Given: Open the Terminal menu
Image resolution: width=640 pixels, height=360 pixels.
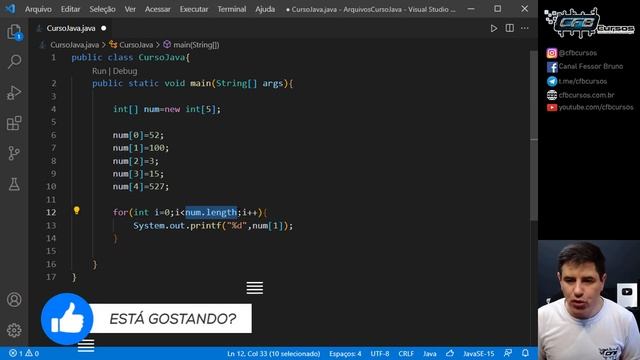Looking at the screenshot, I should coord(231,9).
